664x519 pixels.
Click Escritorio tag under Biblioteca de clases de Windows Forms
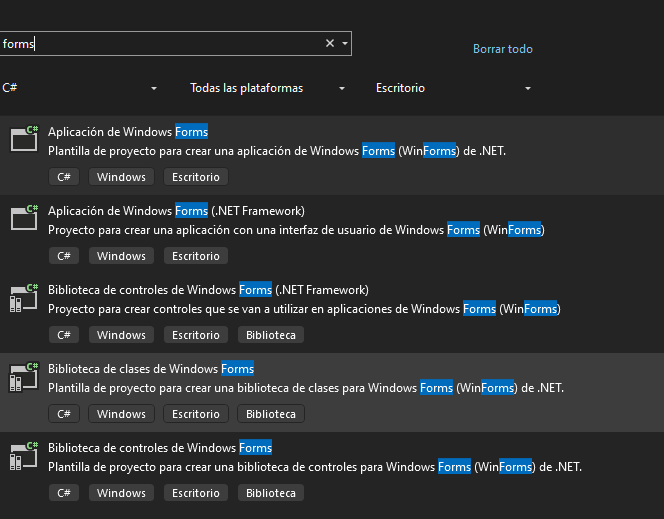click(196, 414)
